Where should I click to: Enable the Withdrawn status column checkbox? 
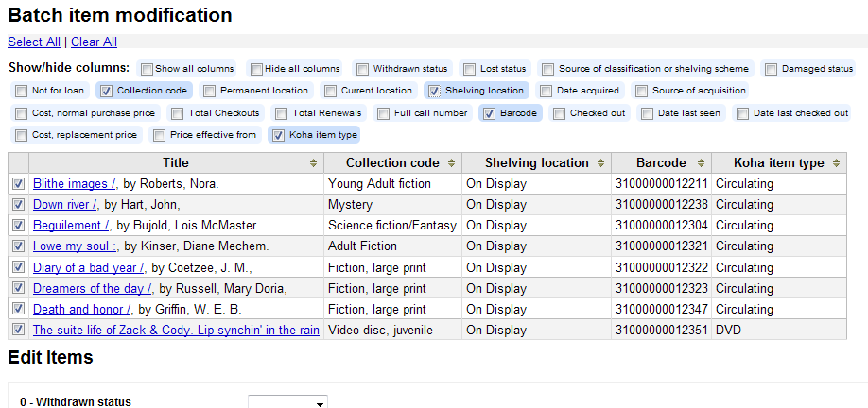362,69
